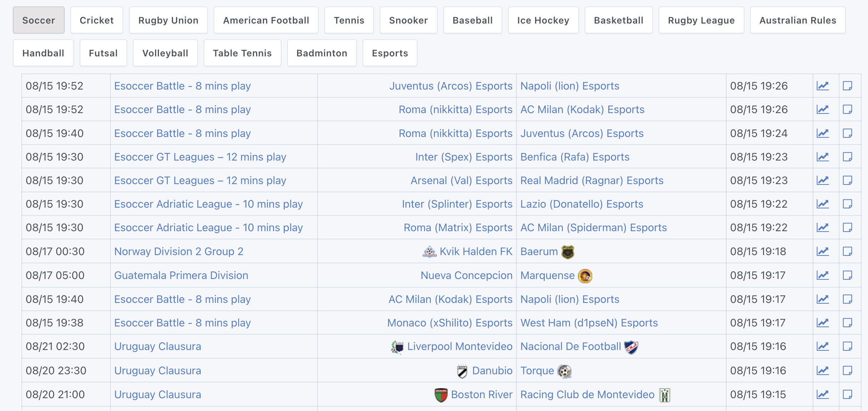The image size is (868, 411).
Task: Open Esoccer Adriatic League link in Inter (Splinter) row
Action: pyautogui.click(x=209, y=204)
